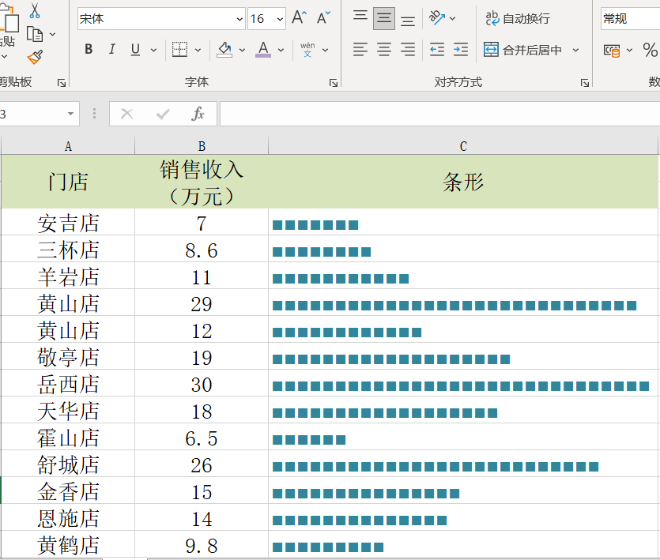Viewport: 660px width, 560px height.
Task: Open the font color dropdown arrow
Action: pyautogui.click(x=281, y=50)
